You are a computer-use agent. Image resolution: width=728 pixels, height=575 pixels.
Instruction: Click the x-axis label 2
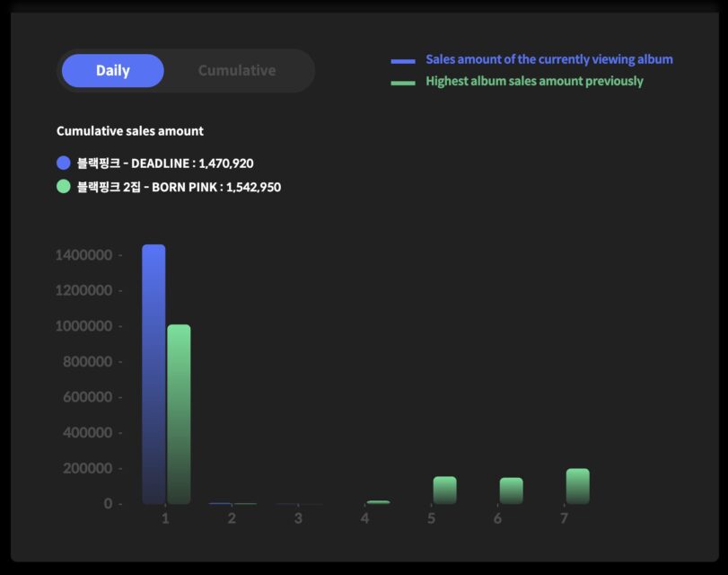tap(232, 519)
